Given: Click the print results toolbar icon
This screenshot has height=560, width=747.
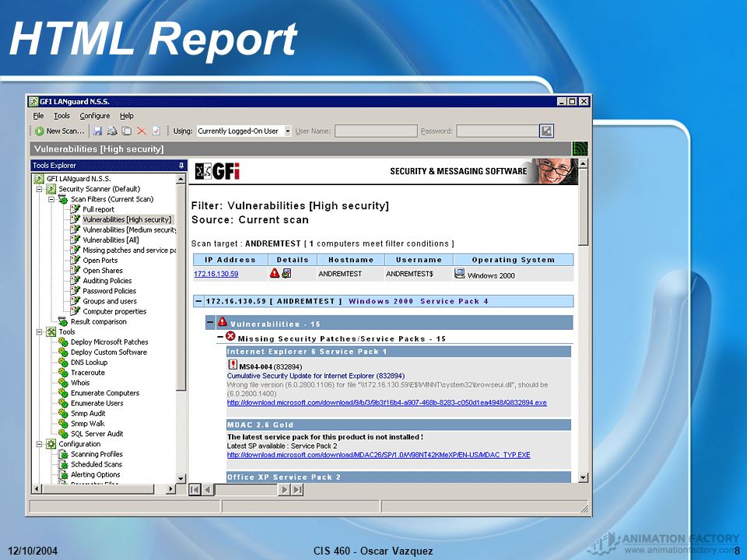Looking at the screenshot, I should click(x=112, y=131).
